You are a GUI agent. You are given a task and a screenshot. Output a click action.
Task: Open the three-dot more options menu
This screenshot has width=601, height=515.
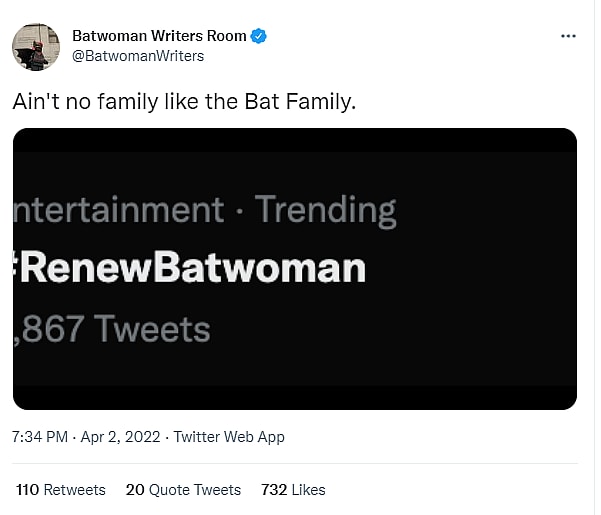click(x=568, y=36)
